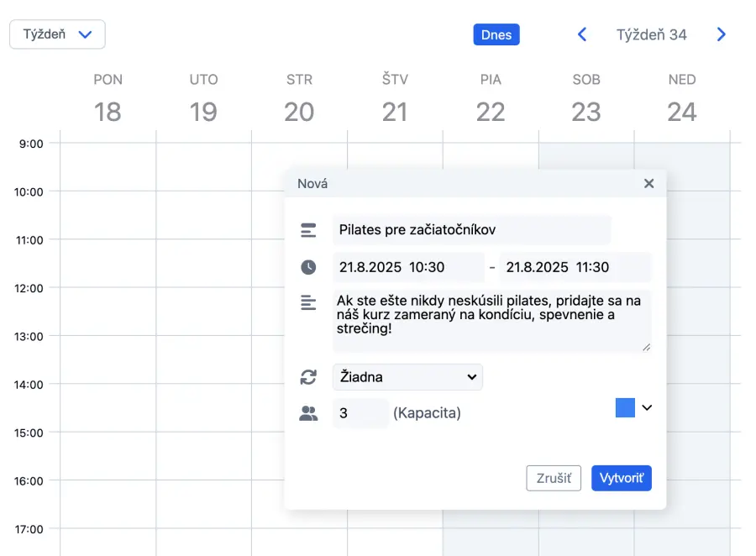Click the people capacity icon
The image size is (756, 556).
click(x=308, y=413)
